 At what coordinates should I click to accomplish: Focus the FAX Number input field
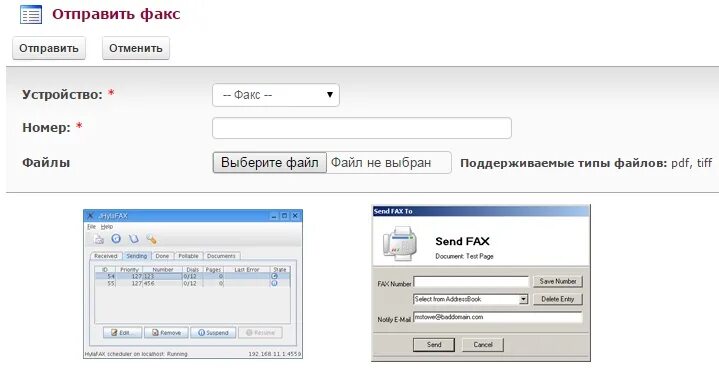(x=471, y=281)
